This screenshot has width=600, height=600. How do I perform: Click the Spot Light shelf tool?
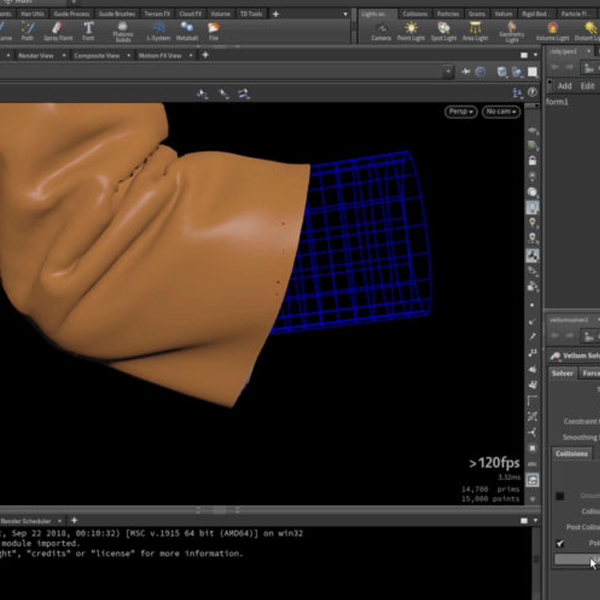pos(444,30)
